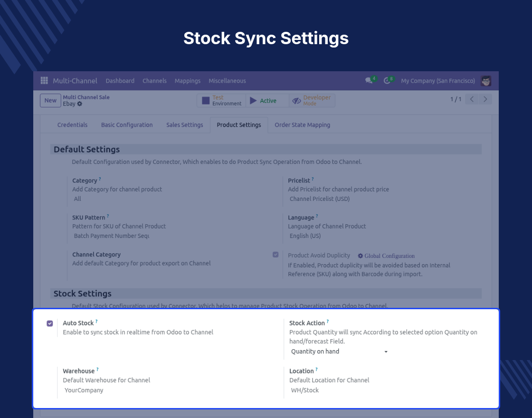Image resolution: width=532 pixels, height=418 pixels.
Task: Click the New record button
Action: (50, 100)
